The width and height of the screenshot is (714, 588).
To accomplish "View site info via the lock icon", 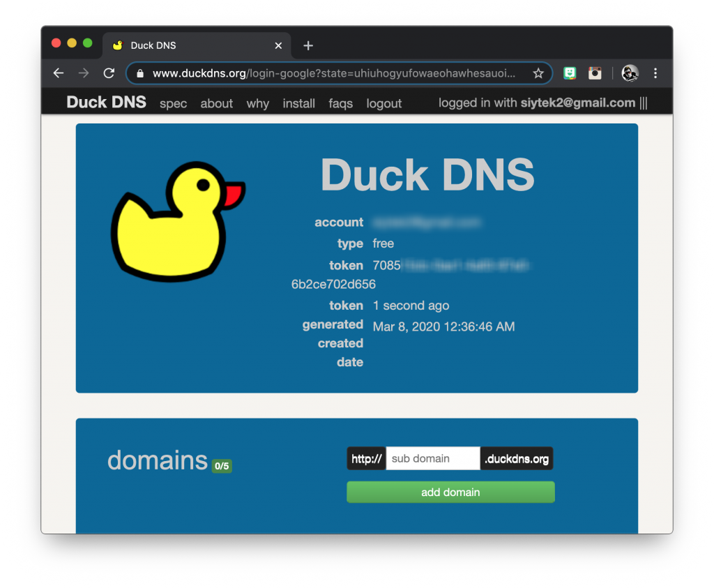I will (140, 73).
